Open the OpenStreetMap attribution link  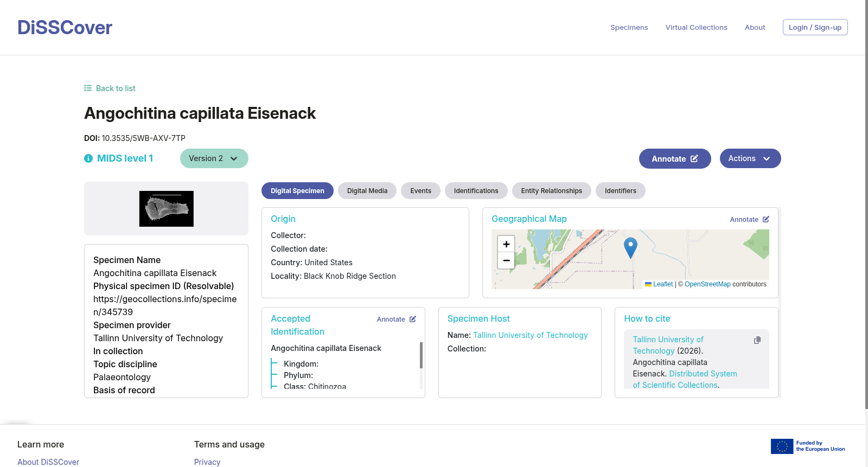point(707,284)
